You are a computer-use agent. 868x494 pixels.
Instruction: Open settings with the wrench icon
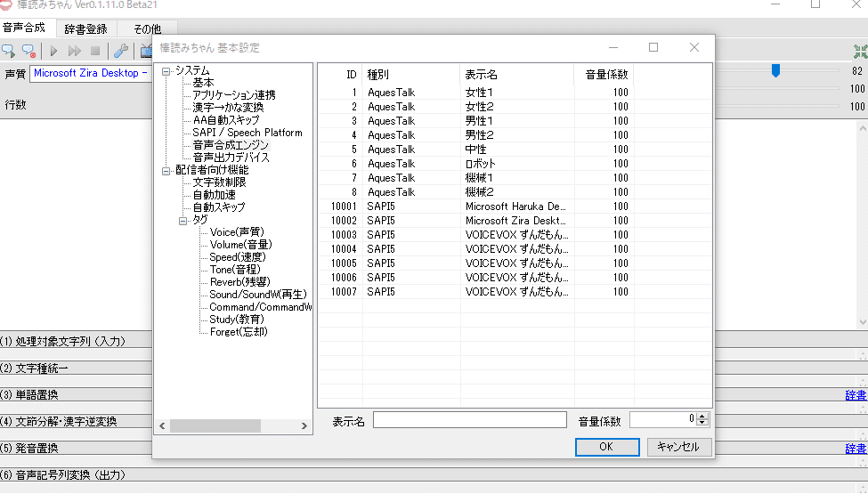(x=121, y=51)
